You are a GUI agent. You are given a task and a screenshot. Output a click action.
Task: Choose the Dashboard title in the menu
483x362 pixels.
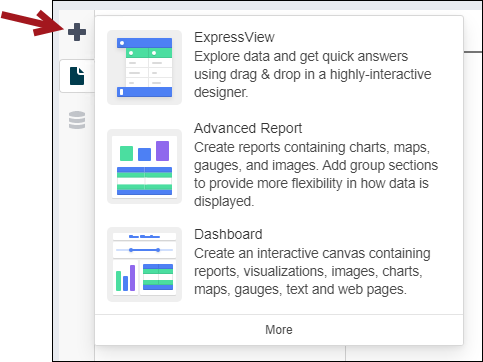coord(228,234)
